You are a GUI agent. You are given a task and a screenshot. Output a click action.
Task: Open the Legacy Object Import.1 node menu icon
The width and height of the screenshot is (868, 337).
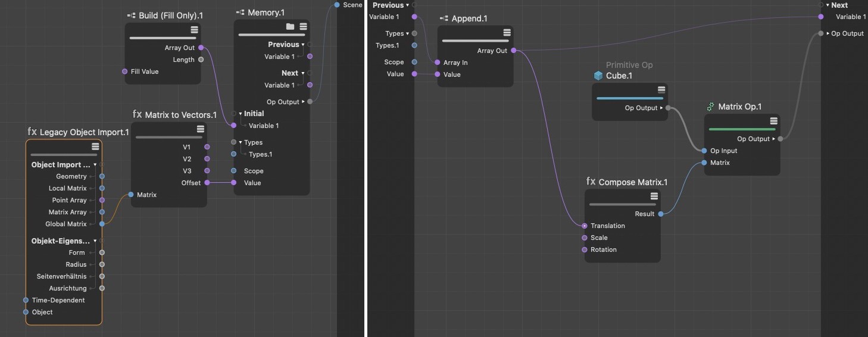(x=95, y=146)
